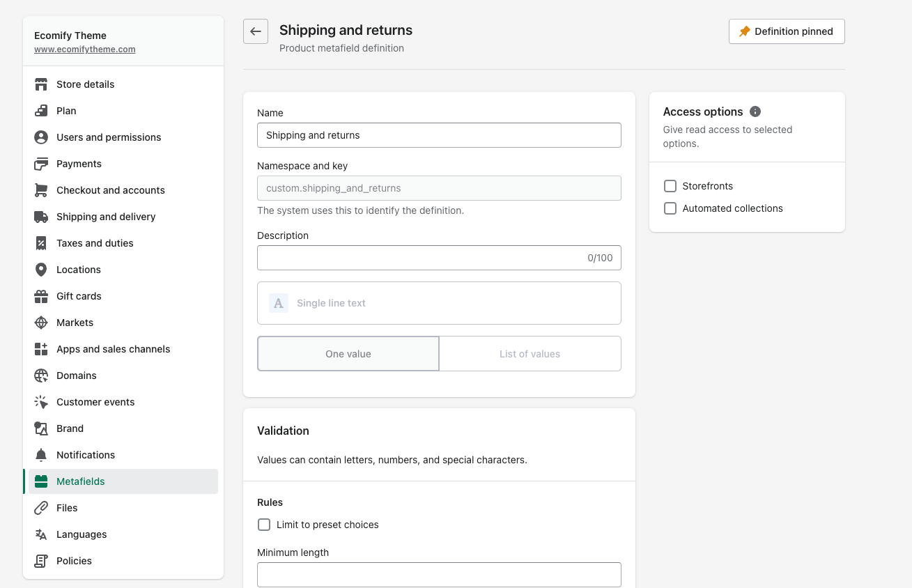Click the Brand icon in sidebar
Image resolution: width=912 pixels, height=588 pixels.
[x=41, y=428]
